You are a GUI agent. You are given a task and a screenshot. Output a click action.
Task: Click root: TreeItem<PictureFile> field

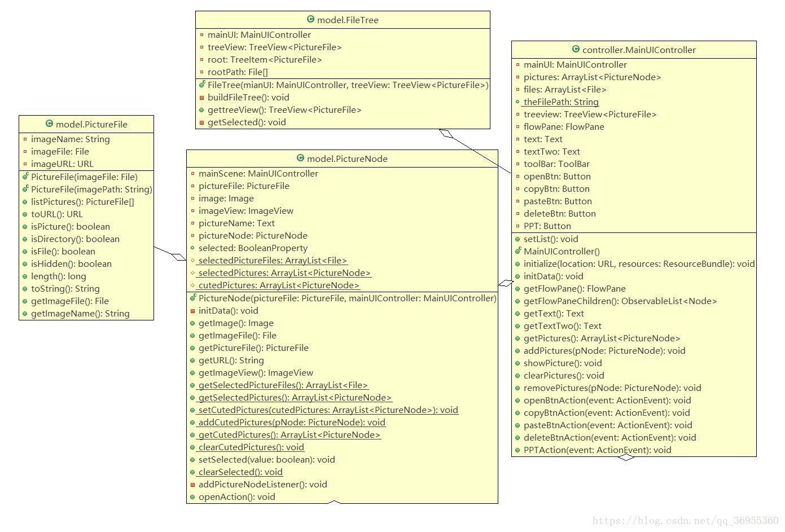265,60
